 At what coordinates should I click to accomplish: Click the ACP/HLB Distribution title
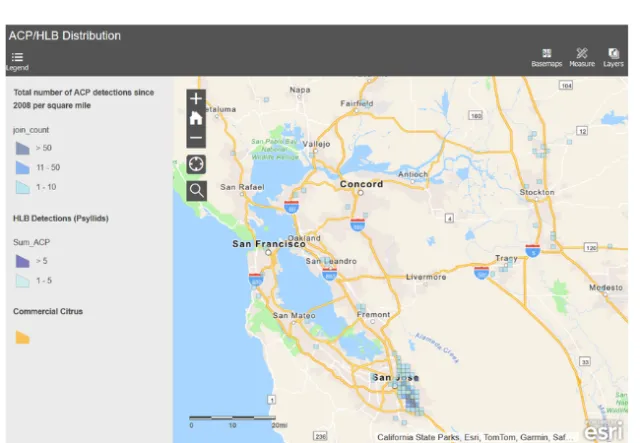tap(65, 36)
